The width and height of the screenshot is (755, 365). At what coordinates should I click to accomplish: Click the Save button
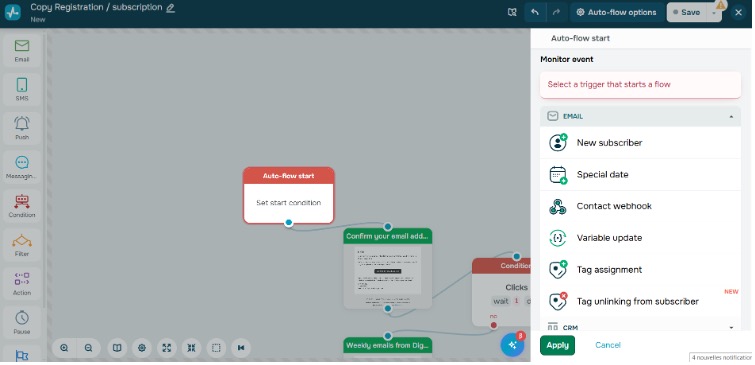[686, 13]
